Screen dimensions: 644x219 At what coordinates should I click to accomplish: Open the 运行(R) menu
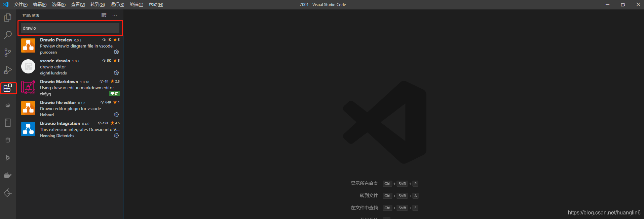click(117, 4)
